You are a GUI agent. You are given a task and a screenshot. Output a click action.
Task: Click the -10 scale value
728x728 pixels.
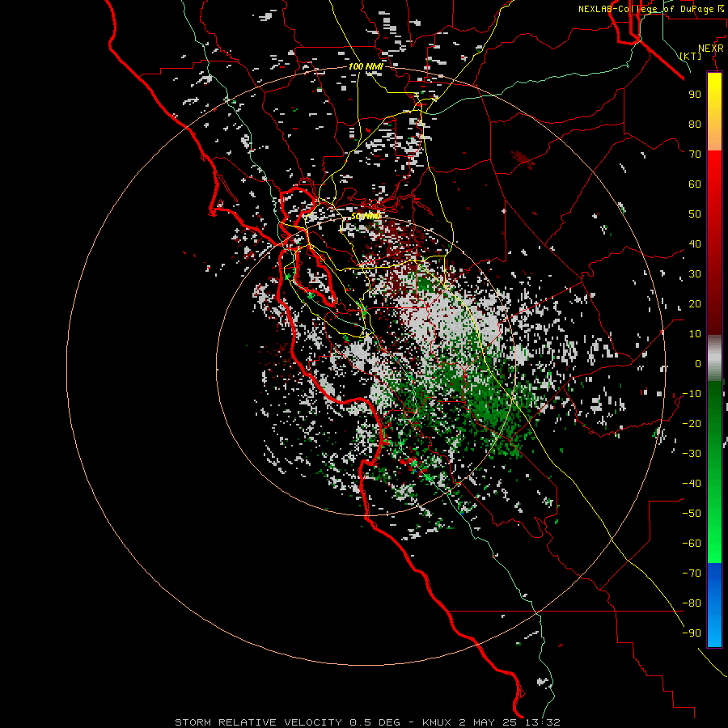692,394
